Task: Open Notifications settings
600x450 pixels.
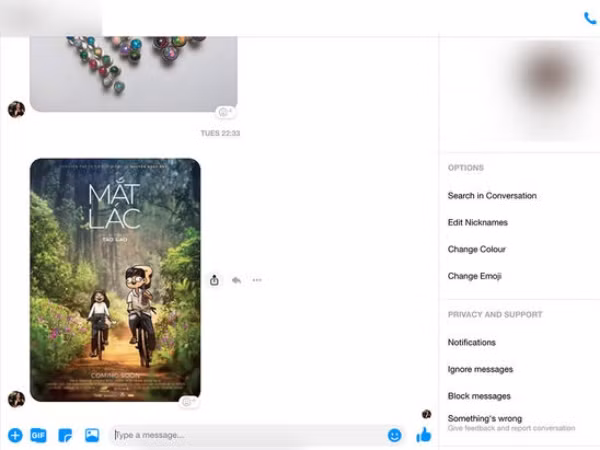Action: pos(471,342)
